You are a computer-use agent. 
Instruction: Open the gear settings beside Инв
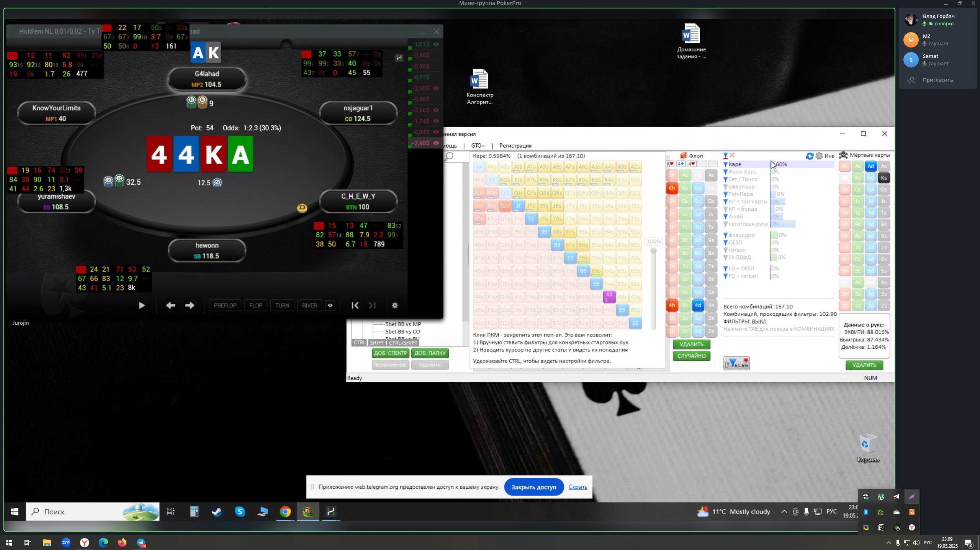click(x=819, y=156)
